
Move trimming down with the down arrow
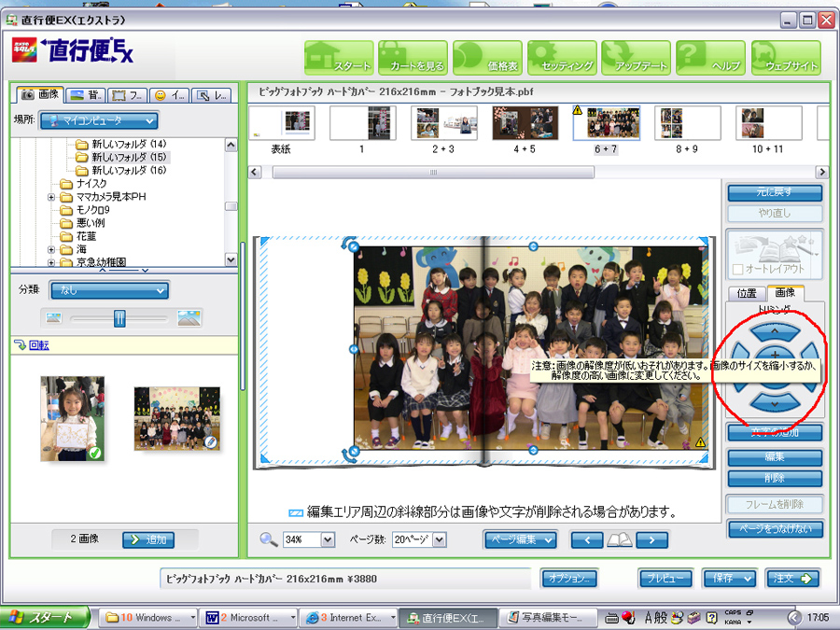[774, 403]
